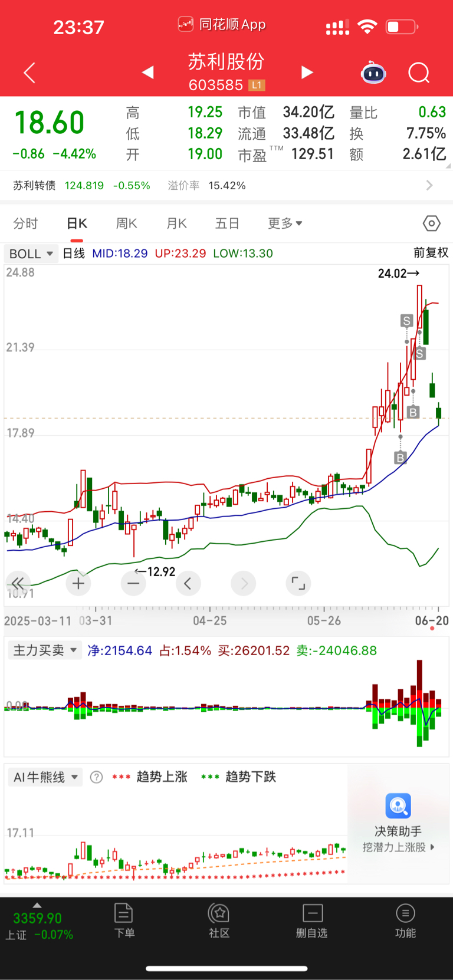Open stock search magnifier
Screen dimensions: 453x980
click(419, 73)
